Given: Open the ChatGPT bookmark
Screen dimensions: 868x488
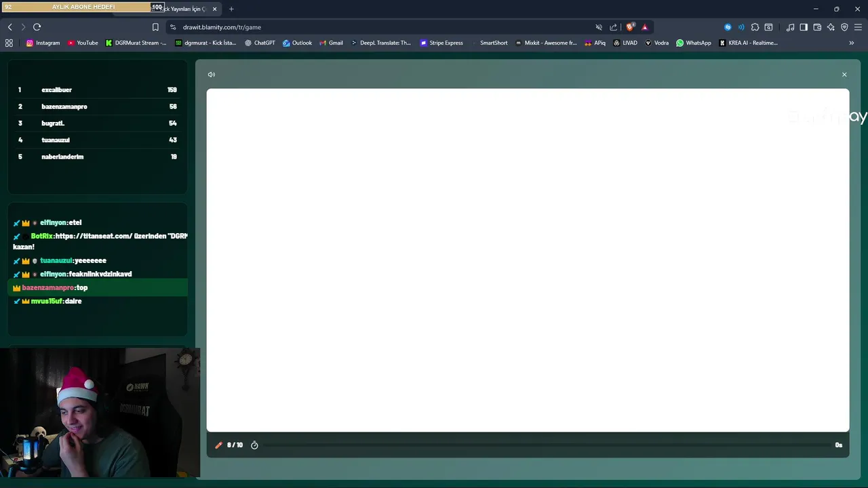Looking at the screenshot, I should (x=260, y=43).
